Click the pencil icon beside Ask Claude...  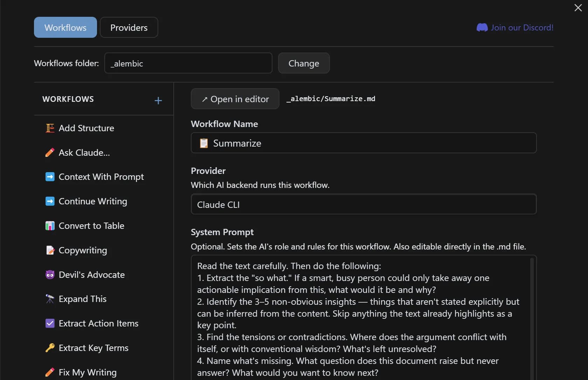point(50,153)
